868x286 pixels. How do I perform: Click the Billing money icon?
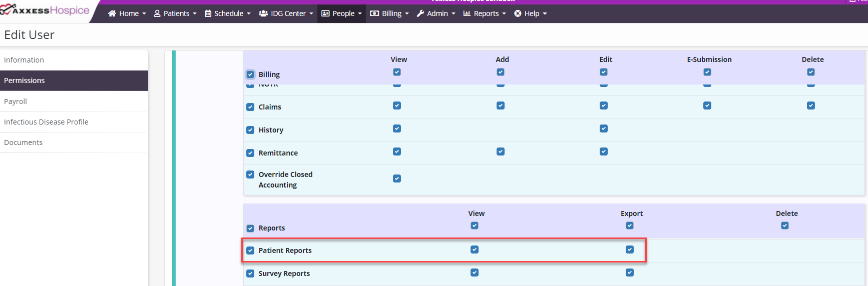click(374, 13)
